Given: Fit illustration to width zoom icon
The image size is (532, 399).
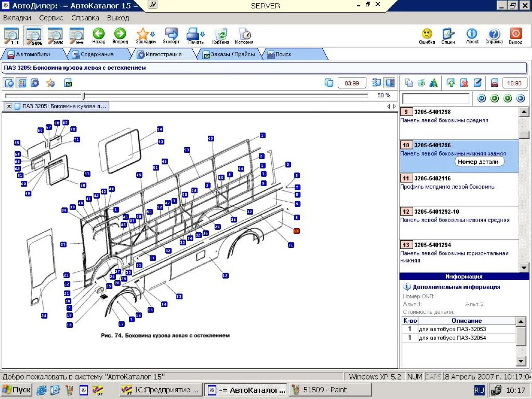Looking at the screenshot, I should coord(77,36).
